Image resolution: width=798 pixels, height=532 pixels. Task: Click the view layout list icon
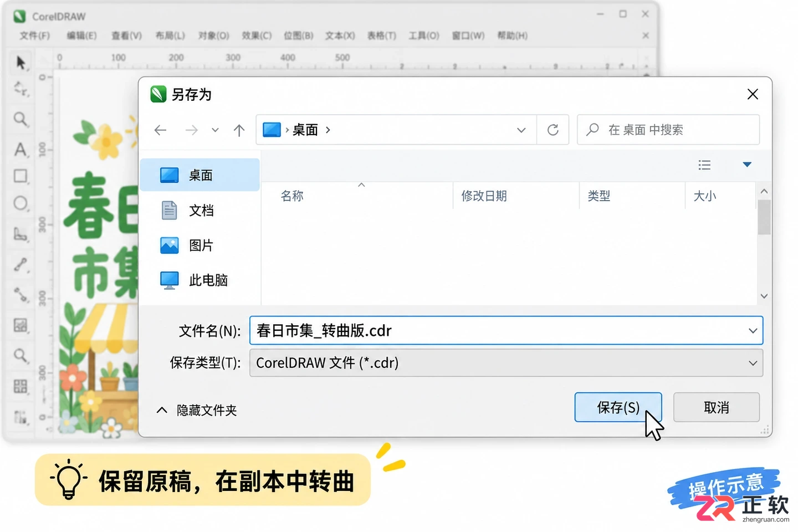704,165
